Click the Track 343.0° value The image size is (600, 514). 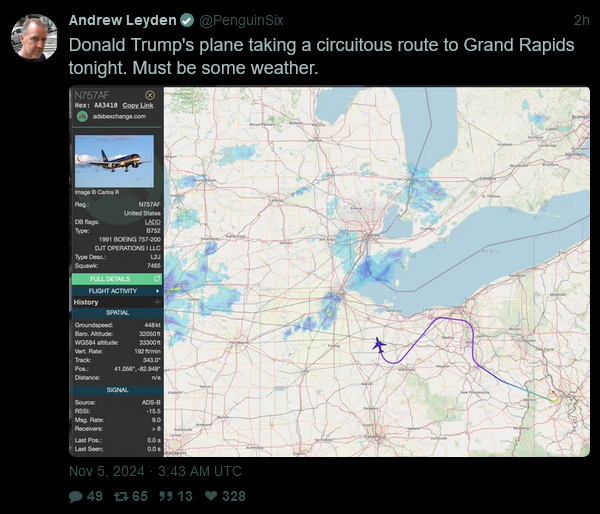tap(153, 360)
